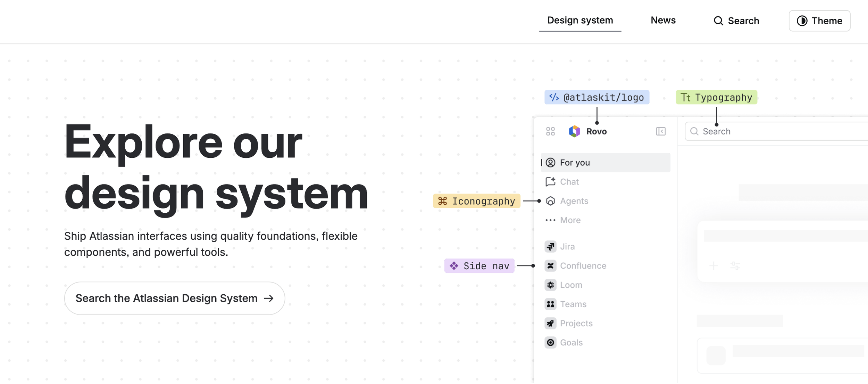The height and width of the screenshot is (384, 868).
Task: Click the magnifier icon in the Search field
Action: click(694, 131)
